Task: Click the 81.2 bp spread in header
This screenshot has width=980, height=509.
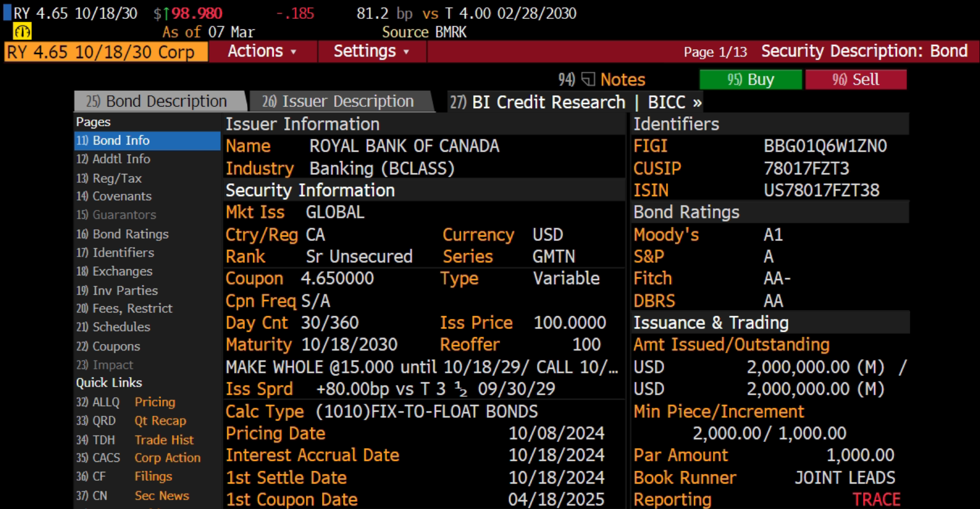Action: 384,13
